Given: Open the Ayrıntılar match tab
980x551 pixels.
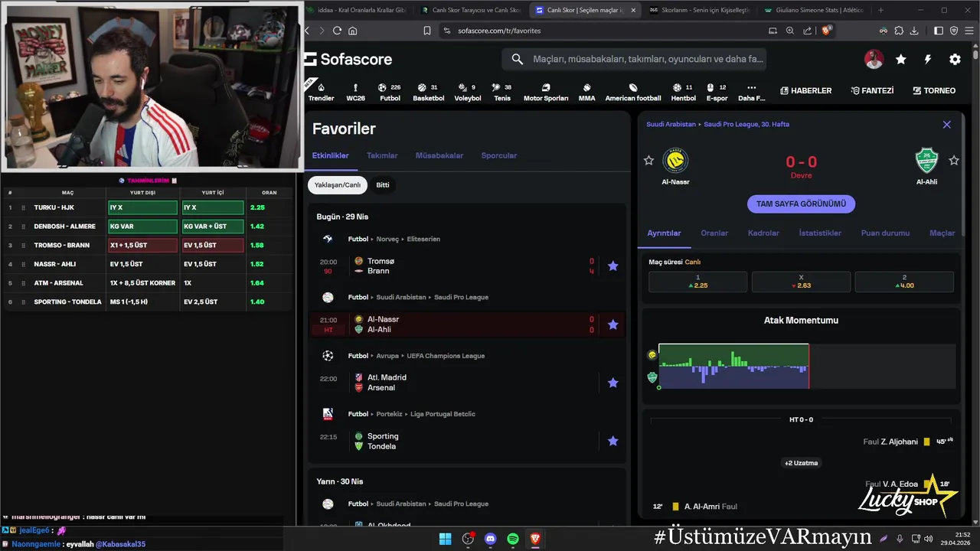Looking at the screenshot, I should pos(664,233).
